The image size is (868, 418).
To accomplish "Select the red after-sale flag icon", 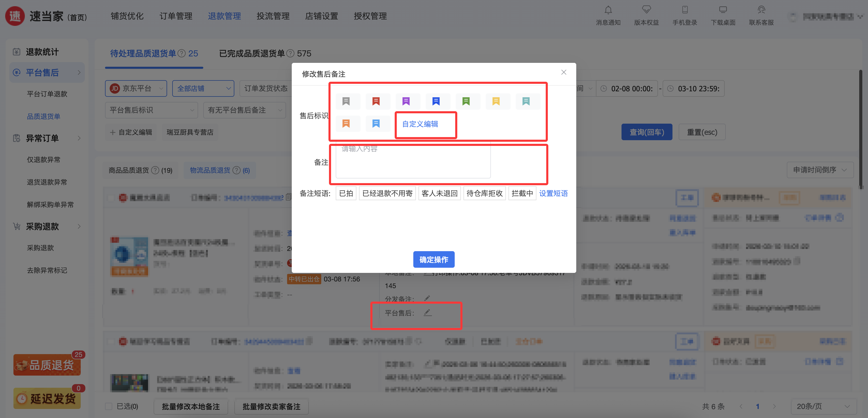I will pyautogui.click(x=376, y=101).
